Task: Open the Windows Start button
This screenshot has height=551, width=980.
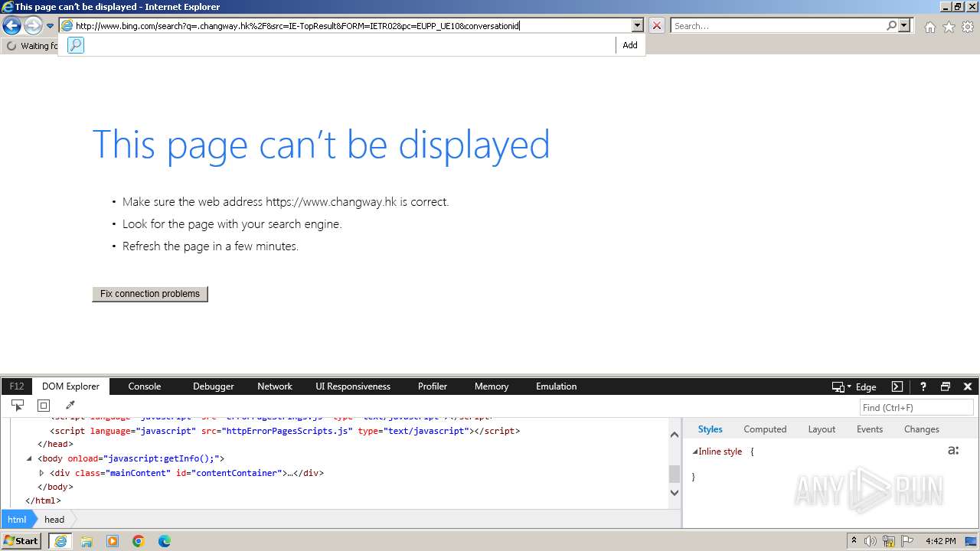Action: pyautogui.click(x=21, y=540)
